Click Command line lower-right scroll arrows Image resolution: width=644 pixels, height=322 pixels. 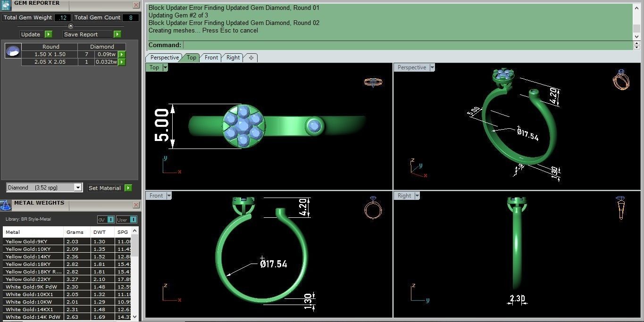click(637, 45)
